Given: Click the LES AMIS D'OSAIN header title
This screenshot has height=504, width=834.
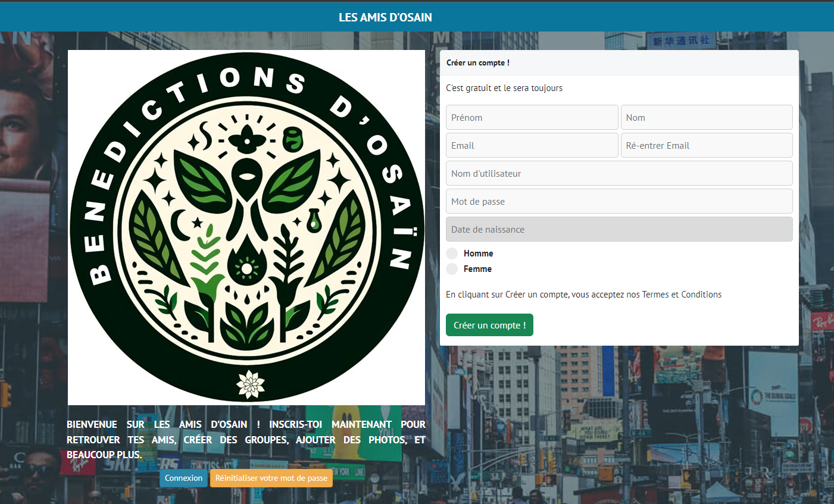Looking at the screenshot, I should pos(385,18).
